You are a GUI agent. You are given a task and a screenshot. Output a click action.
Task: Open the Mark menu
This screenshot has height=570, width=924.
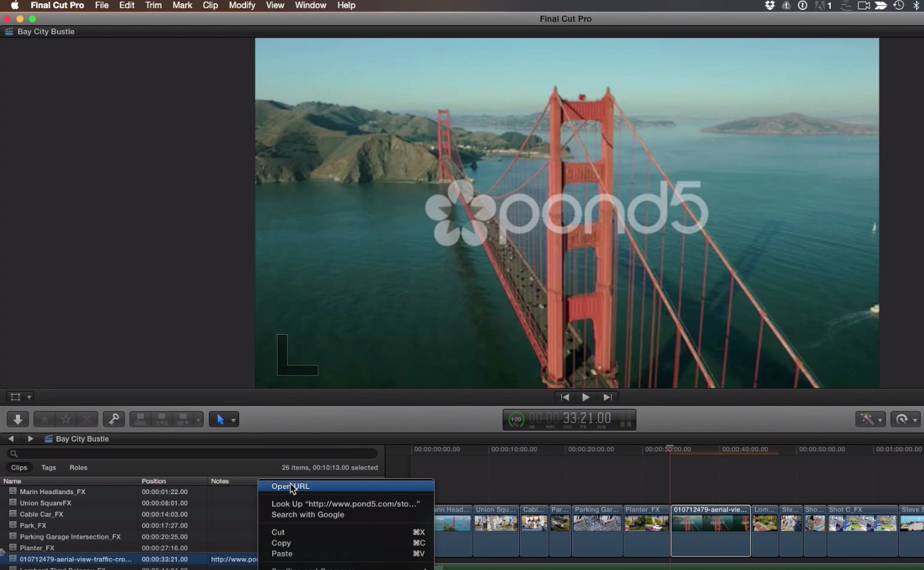182,5
